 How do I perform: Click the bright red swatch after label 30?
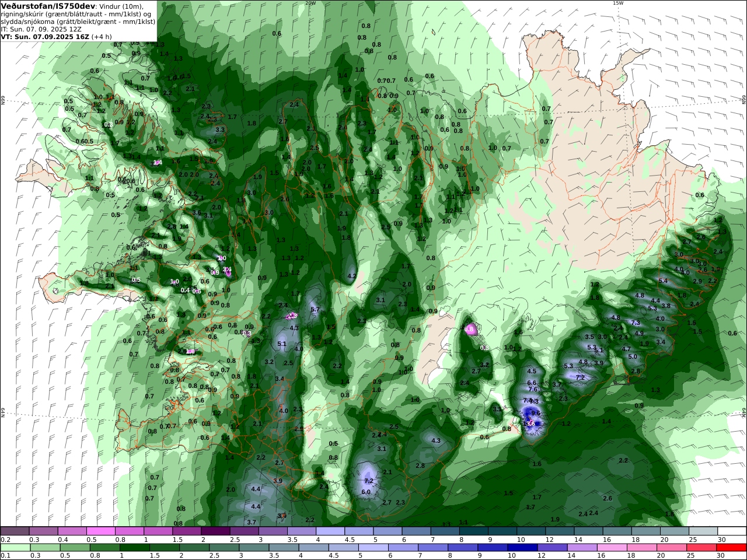click(x=731, y=547)
